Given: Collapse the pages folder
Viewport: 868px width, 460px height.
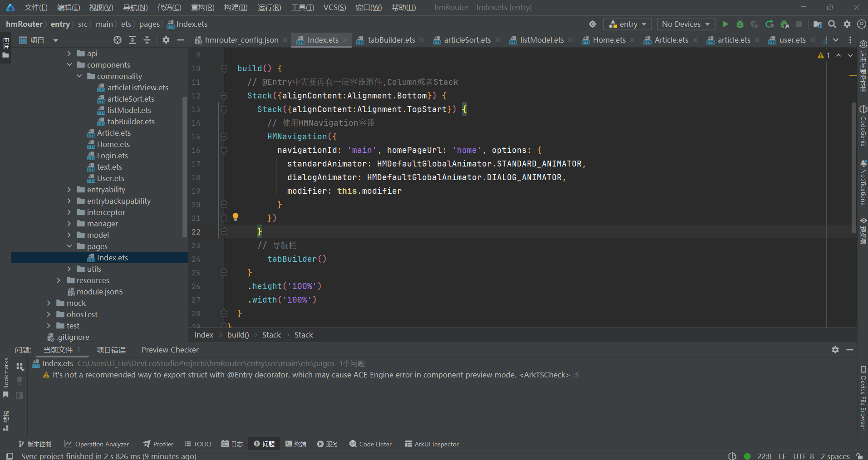Looking at the screenshot, I should pyautogui.click(x=69, y=246).
